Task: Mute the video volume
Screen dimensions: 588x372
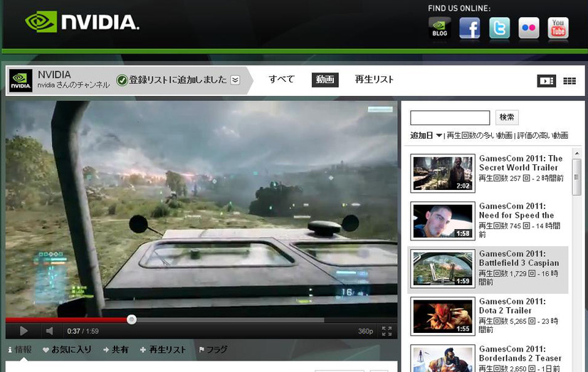Action: pyautogui.click(x=49, y=331)
